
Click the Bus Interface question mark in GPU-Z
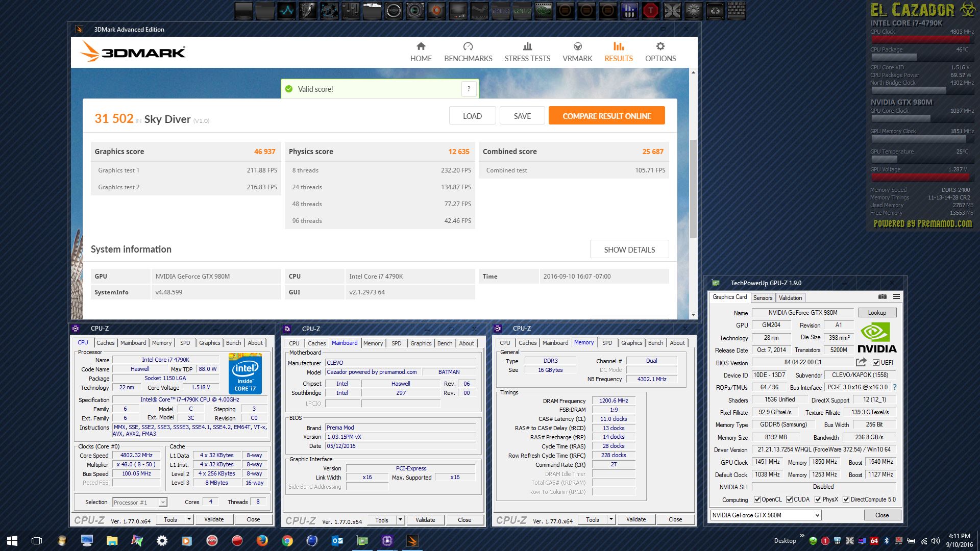[894, 387]
